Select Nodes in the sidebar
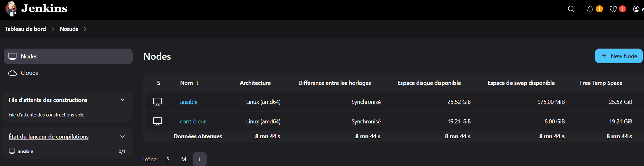This screenshot has height=166, width=644. 68,56
